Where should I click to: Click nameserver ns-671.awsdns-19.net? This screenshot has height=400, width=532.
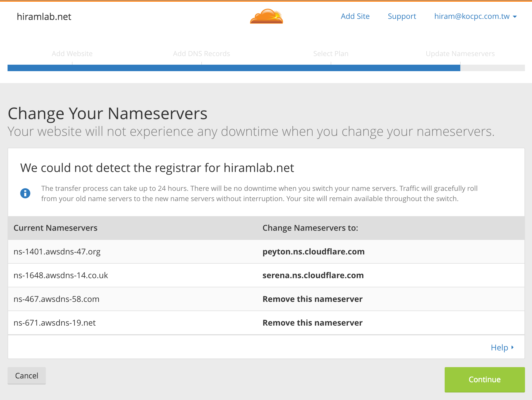click(54, 323)
